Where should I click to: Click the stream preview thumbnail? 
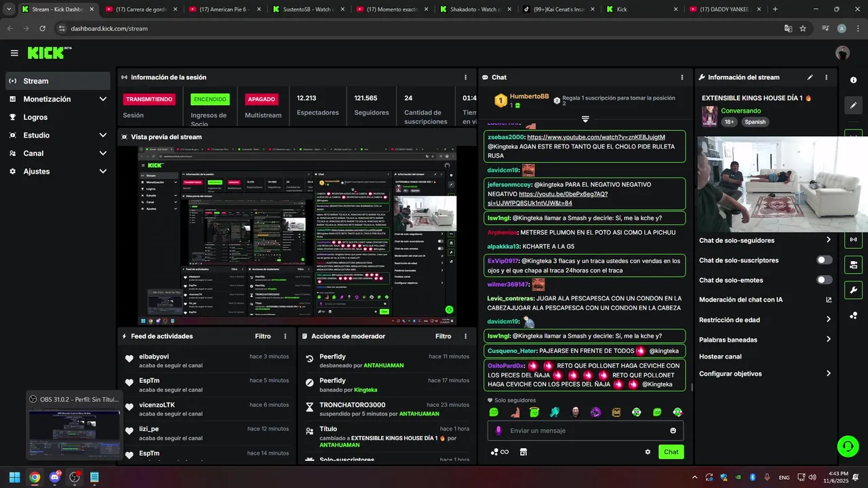(x=297, y=236)
